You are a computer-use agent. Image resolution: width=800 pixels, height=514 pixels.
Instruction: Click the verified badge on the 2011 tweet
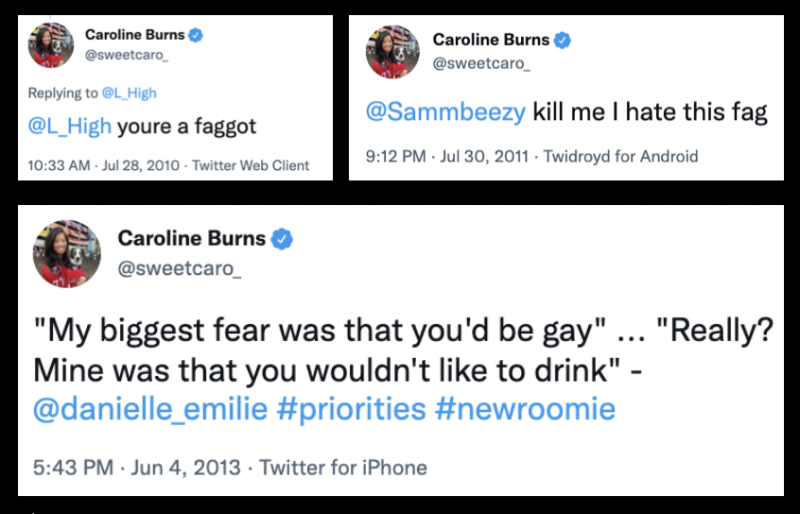[x=563, y=40]
